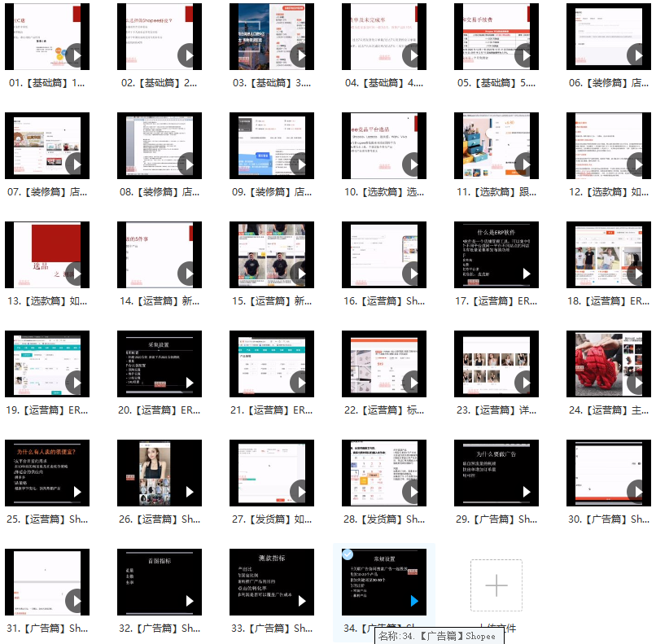Click the file name 12.【选款篇】
The width and height of the screenshot is (656, 644).
[609, 192]
